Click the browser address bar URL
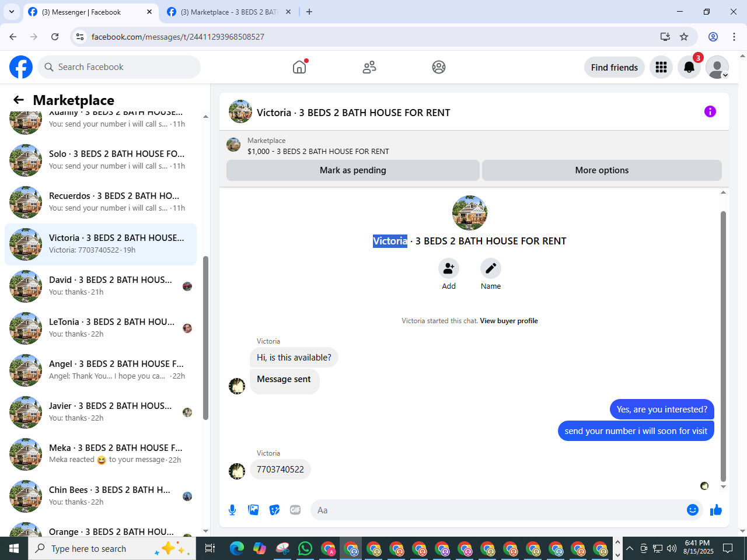 (178, 37)
